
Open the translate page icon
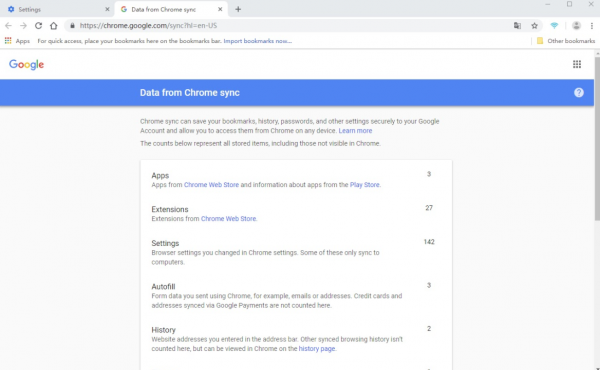pos(517,26)
